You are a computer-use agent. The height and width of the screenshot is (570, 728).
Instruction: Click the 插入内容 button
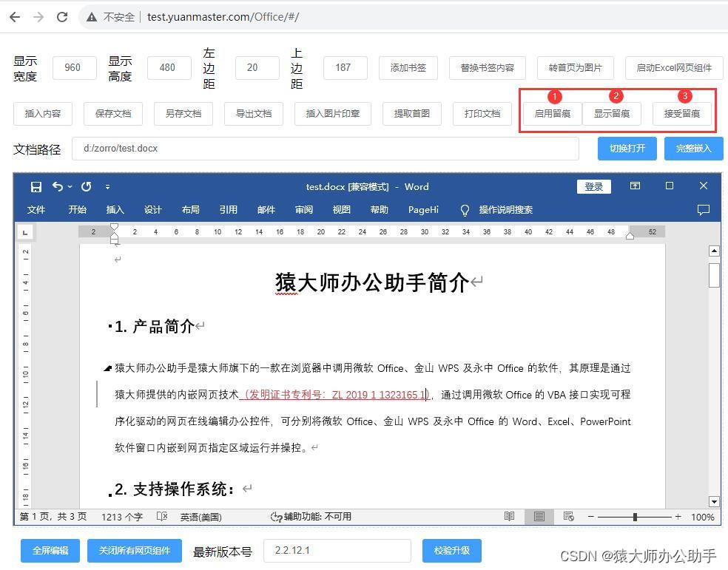pos(43,114)
